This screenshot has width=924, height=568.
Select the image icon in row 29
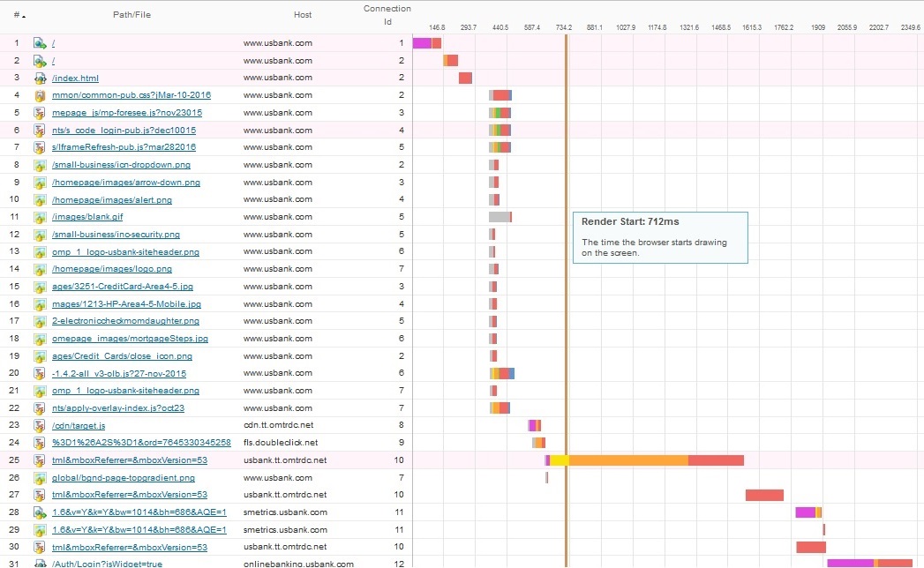coord(40,530)
